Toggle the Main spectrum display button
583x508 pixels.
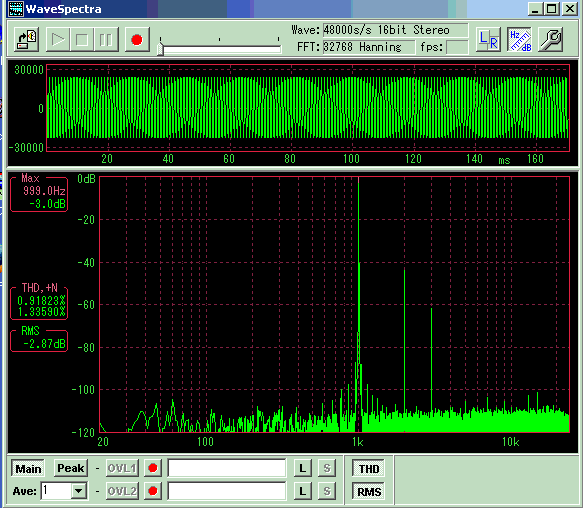pos(28,469)
